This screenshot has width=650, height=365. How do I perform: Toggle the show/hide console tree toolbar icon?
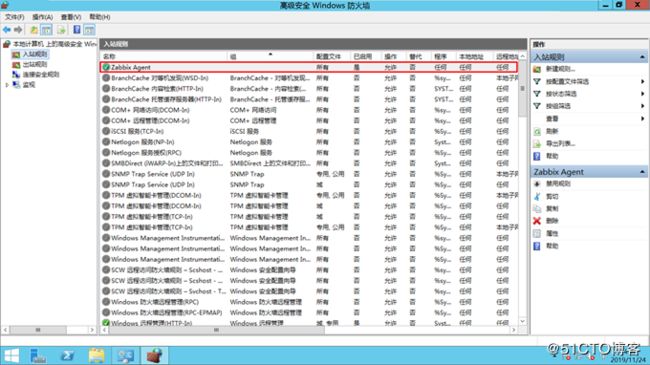[46, 30]
